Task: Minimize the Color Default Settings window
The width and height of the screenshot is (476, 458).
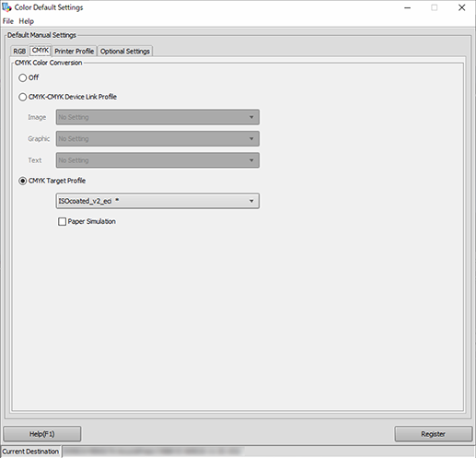Action: (407, 7)
